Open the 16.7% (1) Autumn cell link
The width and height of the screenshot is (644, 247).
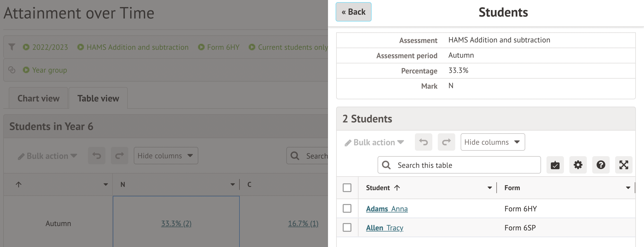[303, 224]
